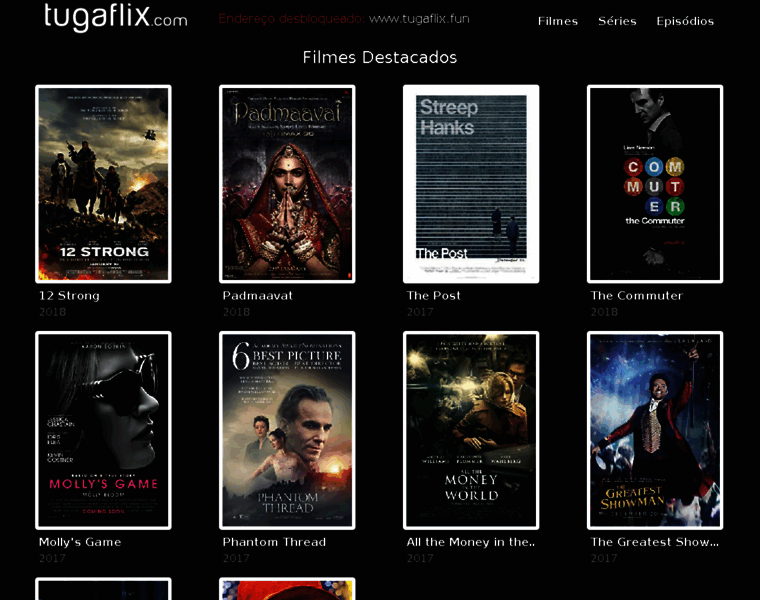
Task: Click 'The Post' title text
Action: pyautogui.click(x=433, y=296)
